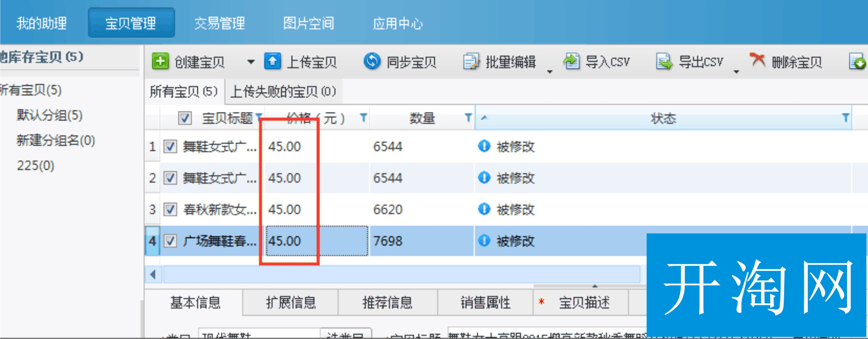
Task: Open the 销售属性 tab
Action: [x=486, y=302]
